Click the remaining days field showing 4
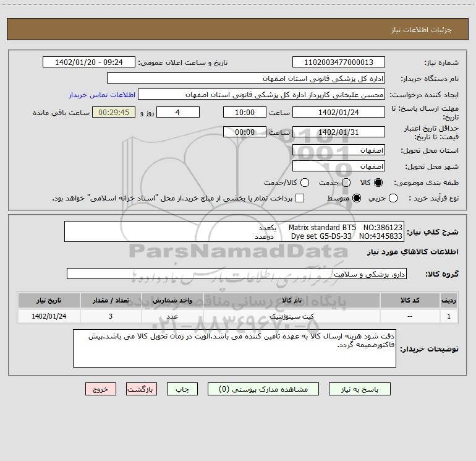The height and width of the screenshot is (461, 476). click(178, 112)
